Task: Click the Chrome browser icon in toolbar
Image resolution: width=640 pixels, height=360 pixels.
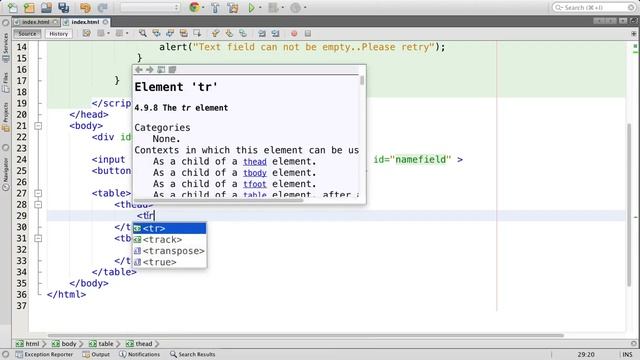Action: 195,7
